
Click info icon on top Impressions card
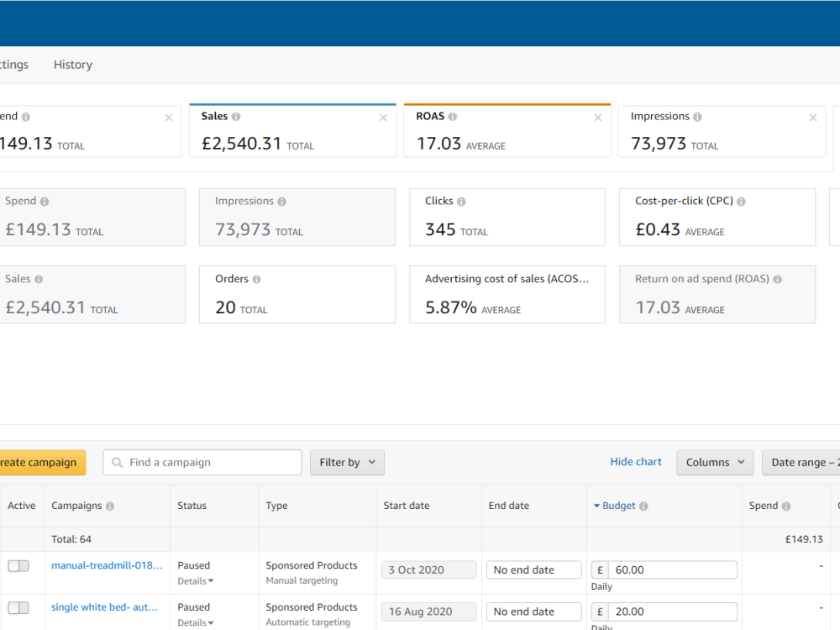(x=697, y=117)
